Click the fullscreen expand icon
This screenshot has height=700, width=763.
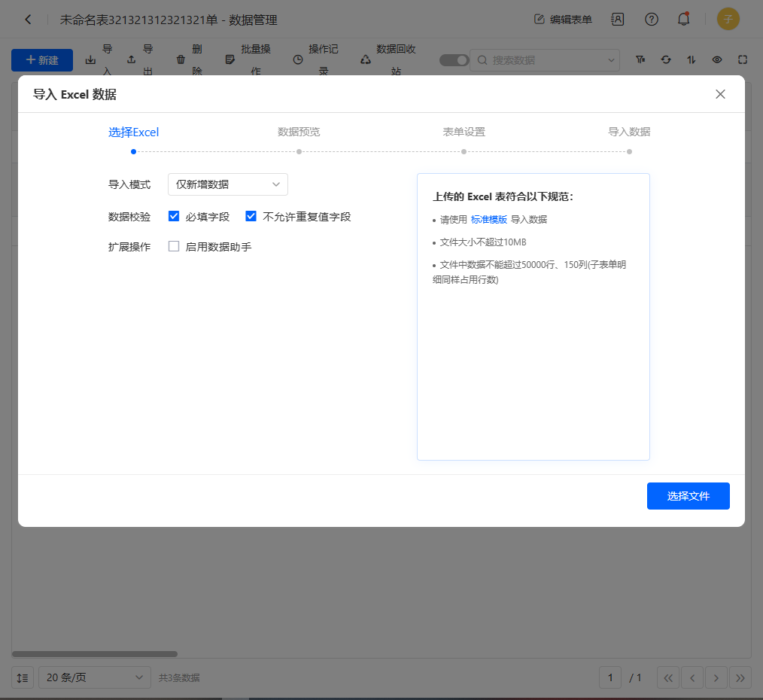tap(743, 59)
